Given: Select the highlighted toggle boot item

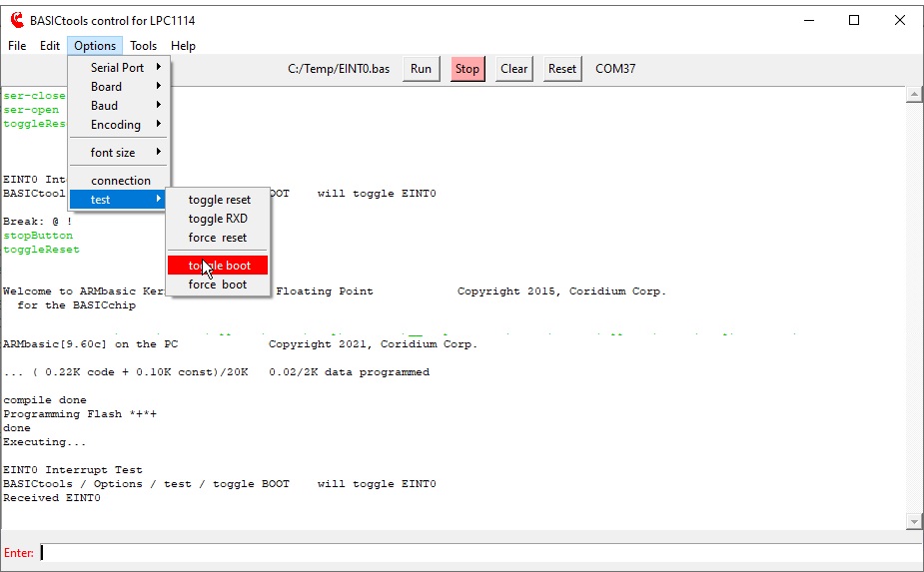Looking at the screenshot, I should [219, 266].
